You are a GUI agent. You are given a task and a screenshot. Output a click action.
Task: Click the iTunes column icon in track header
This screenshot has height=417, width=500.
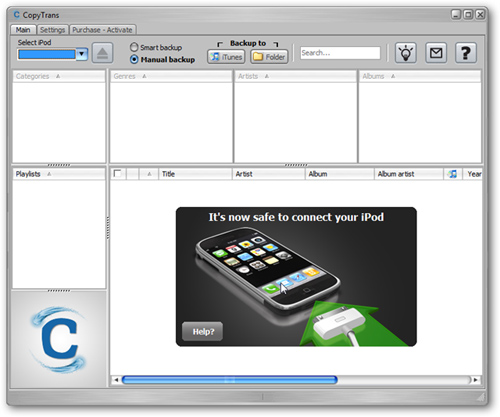click(453, 174)
